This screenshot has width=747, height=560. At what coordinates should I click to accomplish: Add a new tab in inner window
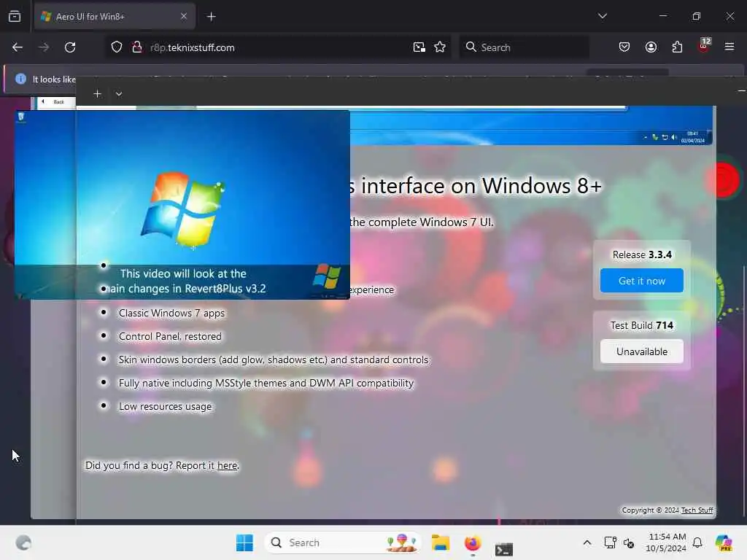pos(97,94)
